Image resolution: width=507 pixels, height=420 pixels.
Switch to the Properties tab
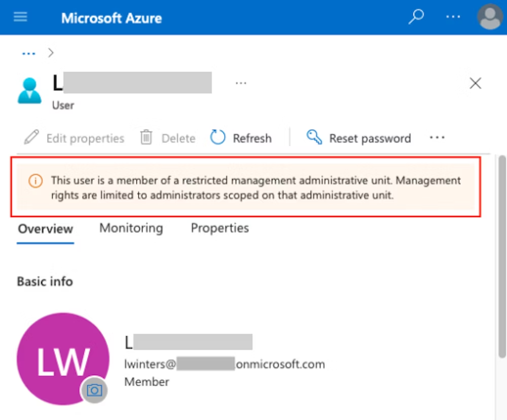coord(220,228)
